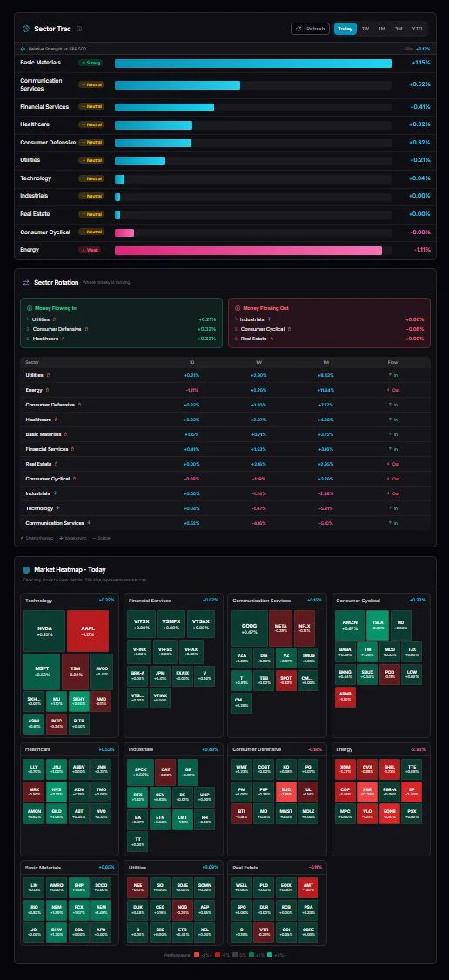Click the Communication Services relative strength bar
This screenshot has height=980, width=449.
[178, 85]
